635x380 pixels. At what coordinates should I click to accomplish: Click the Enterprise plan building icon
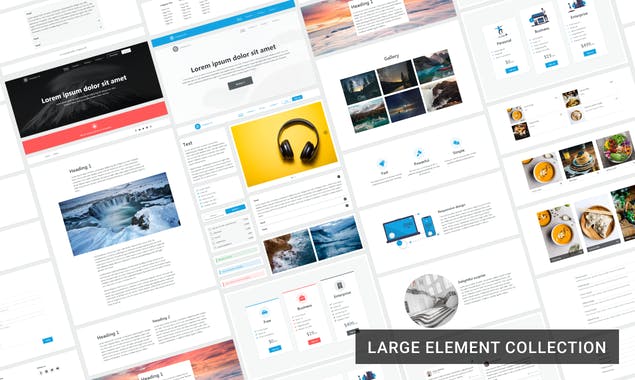339,286
